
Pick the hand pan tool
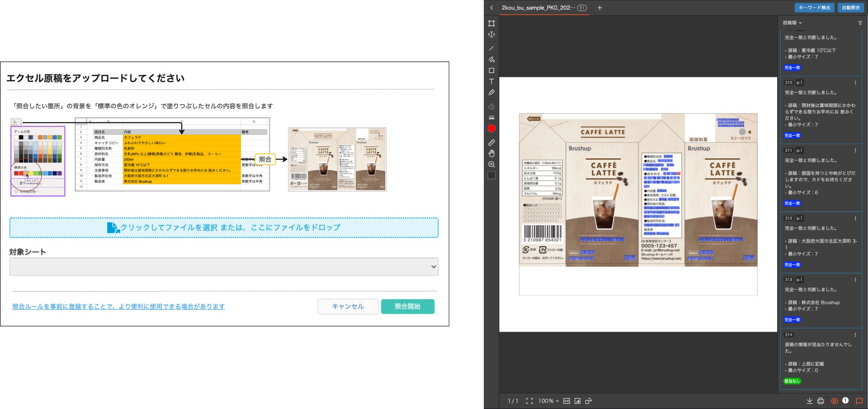coord(491,154)
